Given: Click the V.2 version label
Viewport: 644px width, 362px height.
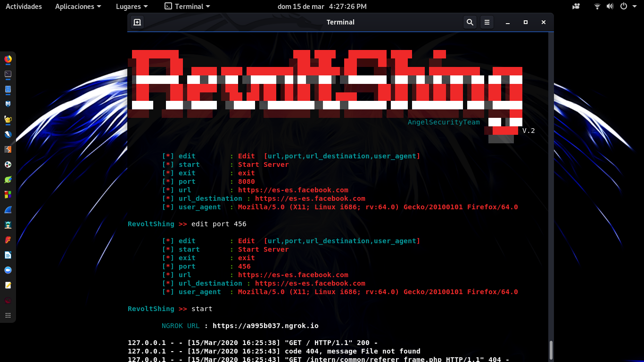Looking at the screenshot, I should pos(528,131).
